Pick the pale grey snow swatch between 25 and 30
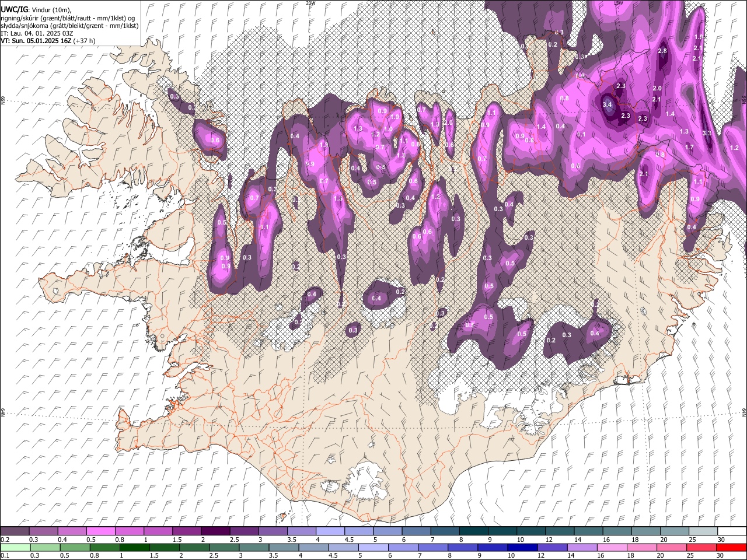747x560 pixels. (703, 531)
